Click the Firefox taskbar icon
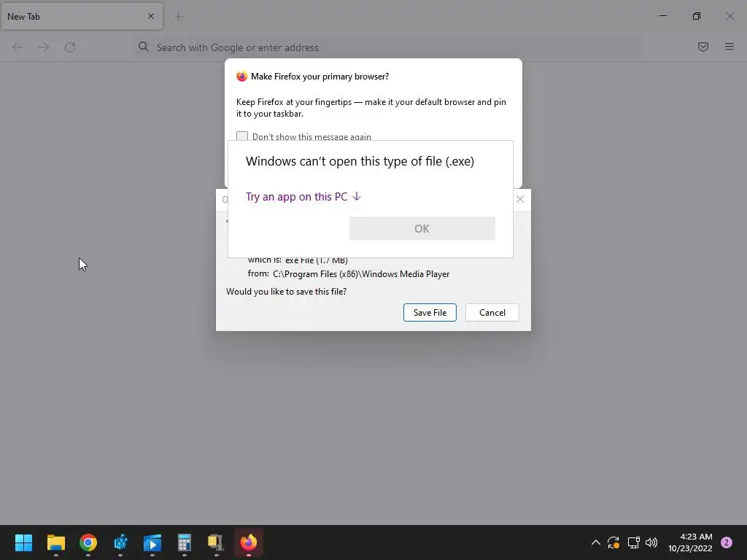Image resolution: width=747 pixels, height=560 pixels. pyautogui.click(x=249, y=542)
